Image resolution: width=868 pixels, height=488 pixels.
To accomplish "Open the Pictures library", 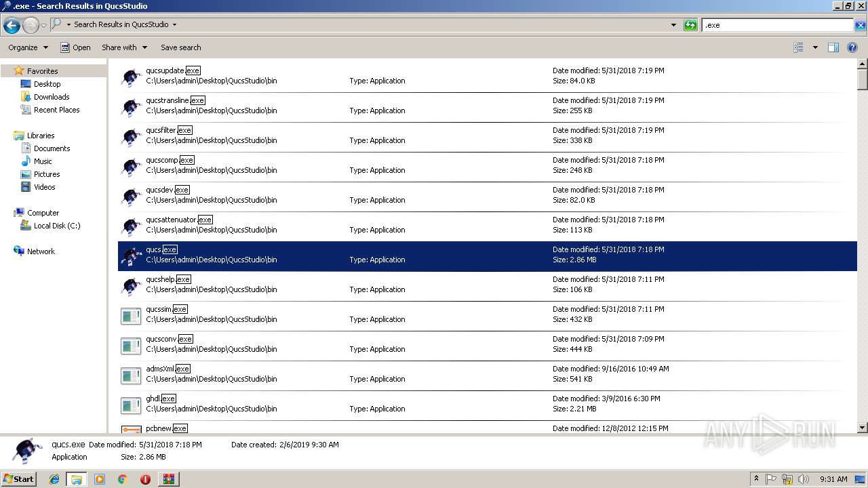I will 47,174.
